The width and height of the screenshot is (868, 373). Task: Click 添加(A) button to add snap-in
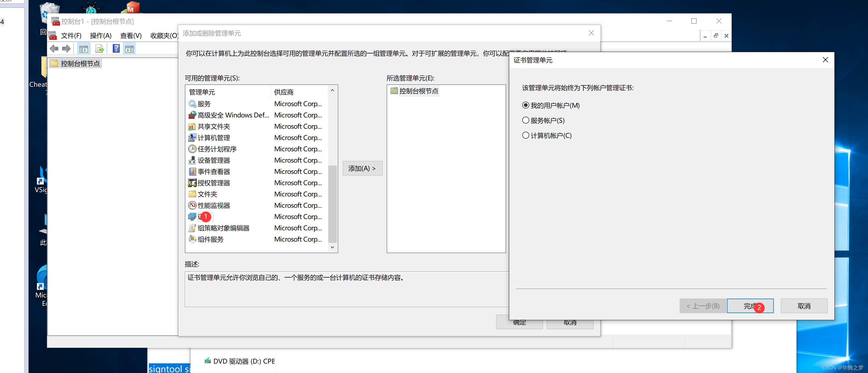pos(362,168)
